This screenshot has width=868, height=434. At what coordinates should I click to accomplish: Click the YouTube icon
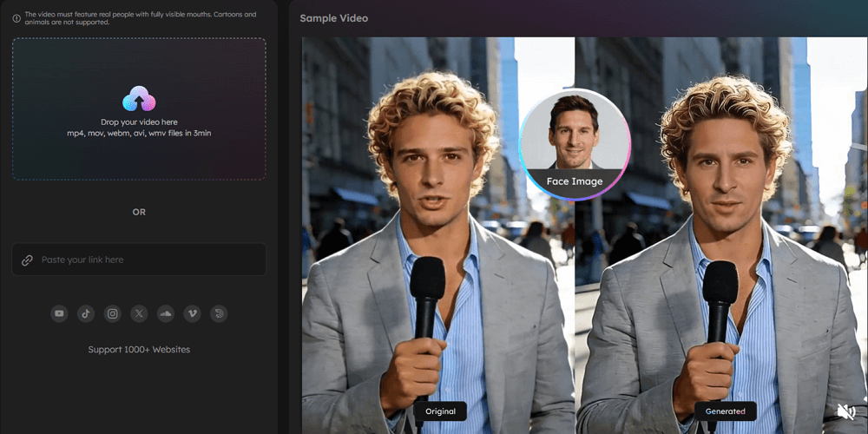tap(59, 313)
